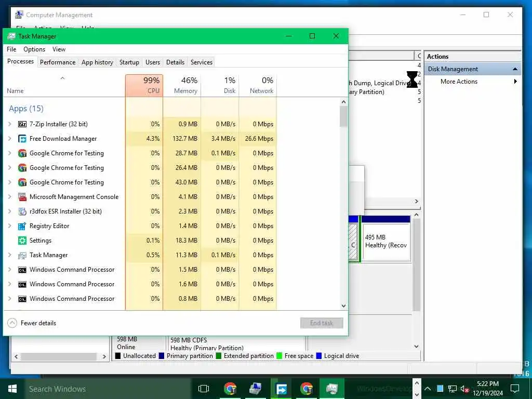The width and height of the screenshot is (532, 399).
Task: Click Command Processor icon at 1.6 MB
Action: click(x=22, y=285)
